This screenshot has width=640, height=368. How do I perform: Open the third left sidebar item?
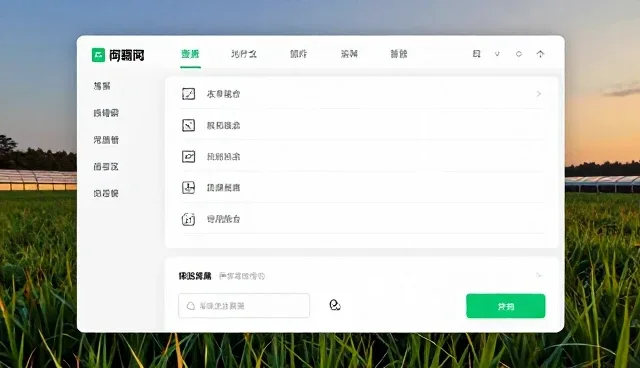click(x=106, y=140)
